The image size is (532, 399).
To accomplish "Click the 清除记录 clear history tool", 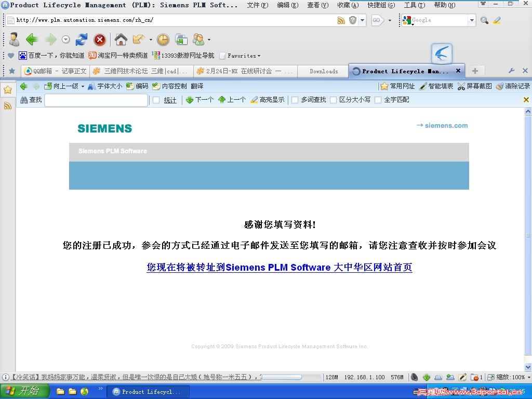I will click(x=513, y=86).
